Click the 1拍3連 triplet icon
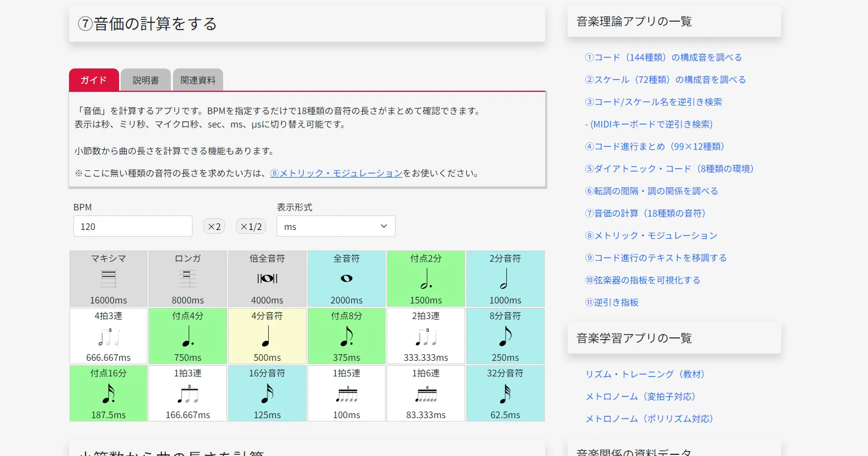 click(x=188, y=394)
